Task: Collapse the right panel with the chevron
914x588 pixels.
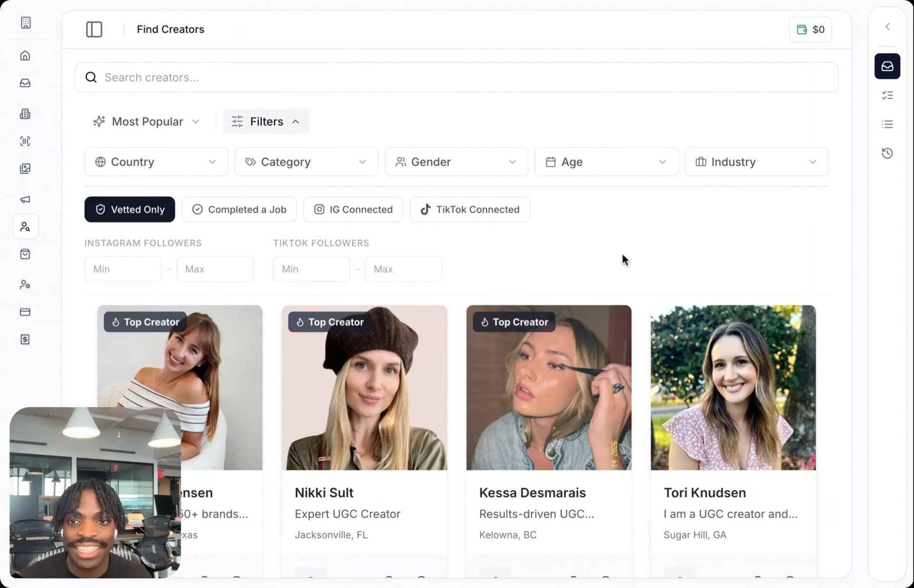Action: [887, 27]
